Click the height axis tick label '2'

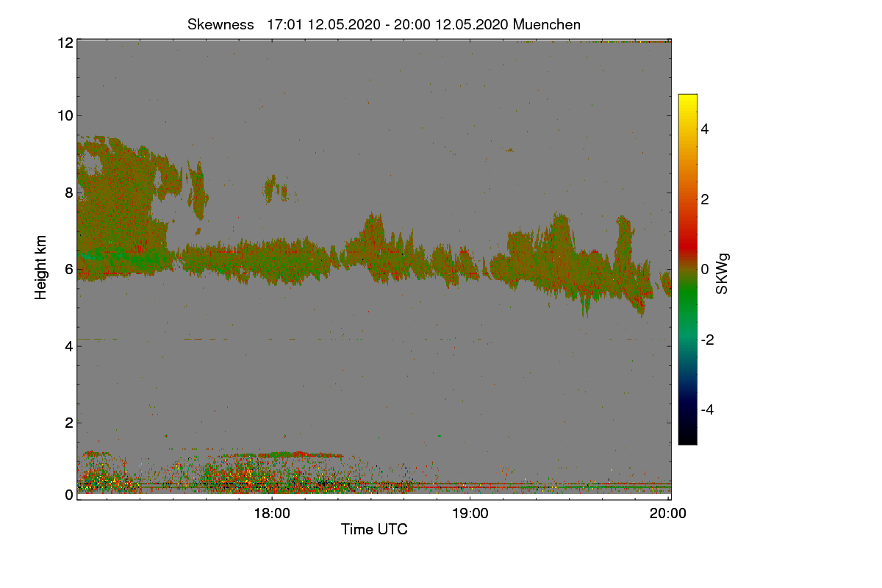pos(68,423)
